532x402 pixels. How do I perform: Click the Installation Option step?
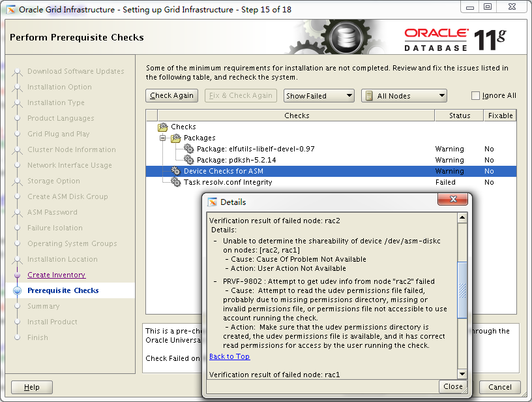tap(59, 87)
